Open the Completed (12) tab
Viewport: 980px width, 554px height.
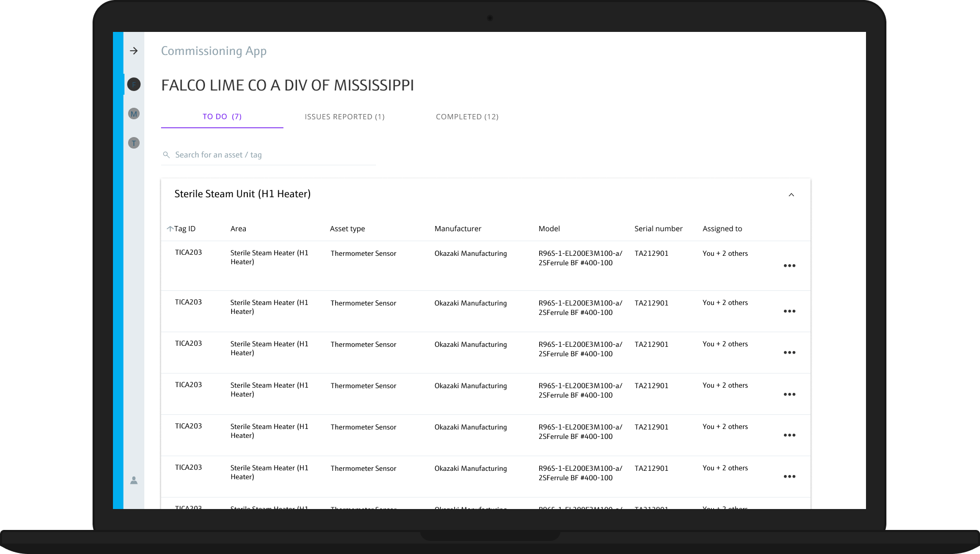pyautogui.click(x=467, y=117)
